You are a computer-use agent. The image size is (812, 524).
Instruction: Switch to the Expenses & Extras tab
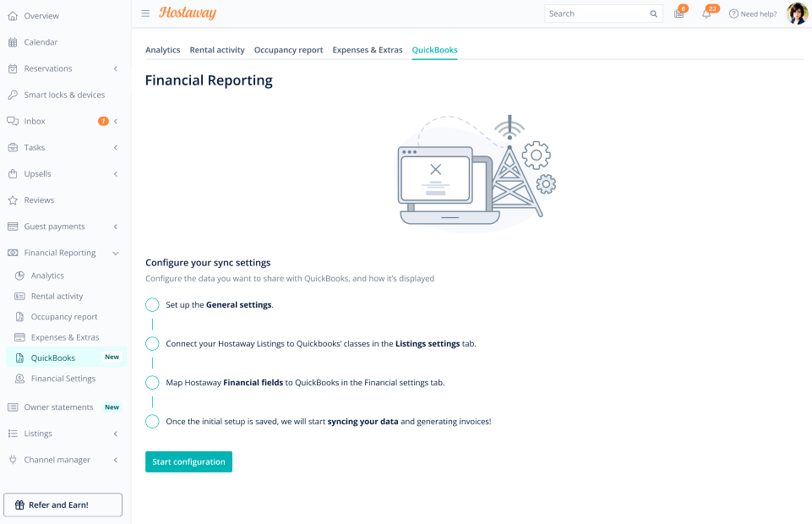[x=368, y=50]
